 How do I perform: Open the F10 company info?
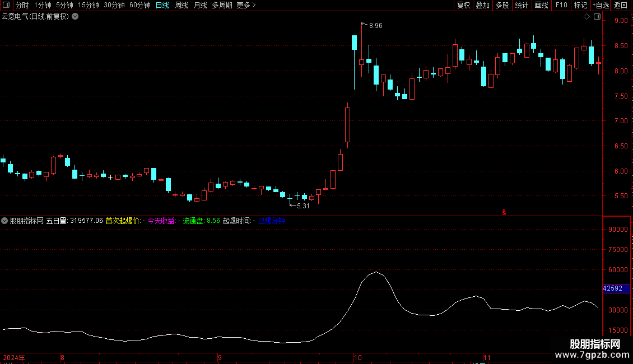(x=561, y=5)
